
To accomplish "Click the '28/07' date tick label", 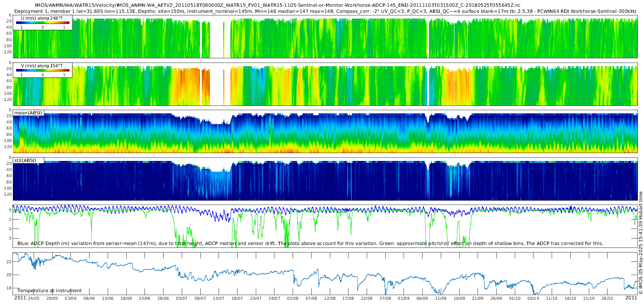I will click(274, 298).
